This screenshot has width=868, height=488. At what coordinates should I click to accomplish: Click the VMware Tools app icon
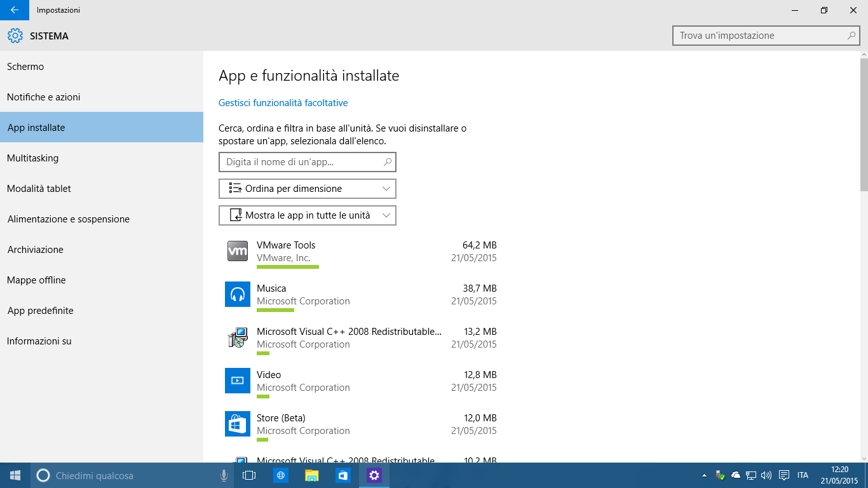(x=238, y=251)
